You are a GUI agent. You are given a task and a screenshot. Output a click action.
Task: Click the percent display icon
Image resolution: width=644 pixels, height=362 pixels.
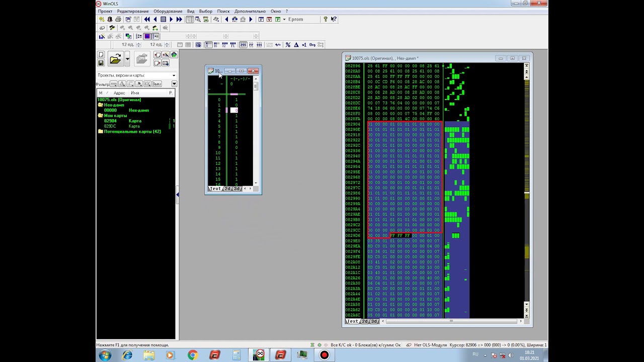click(288, 45)
